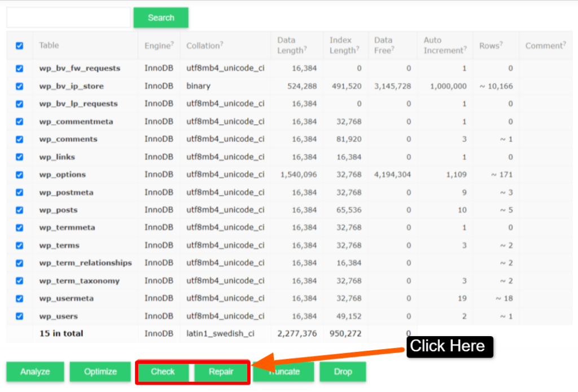Uncheck the wp_bv_lp_requests row checkbox
Screen dimensions: 578x392
tap(20, 104)
